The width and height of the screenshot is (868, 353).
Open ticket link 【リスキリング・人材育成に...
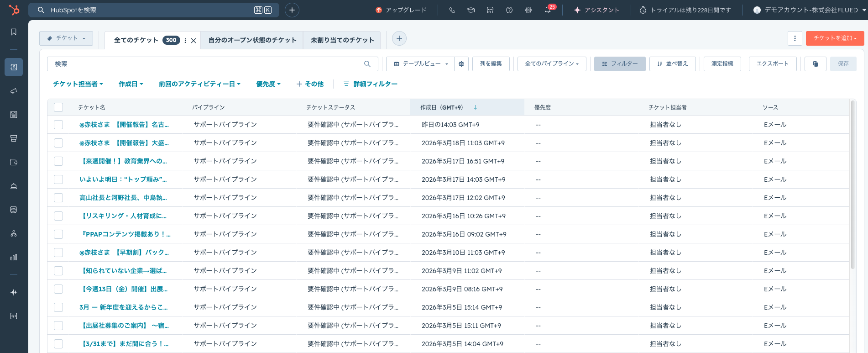click(123, 216)
